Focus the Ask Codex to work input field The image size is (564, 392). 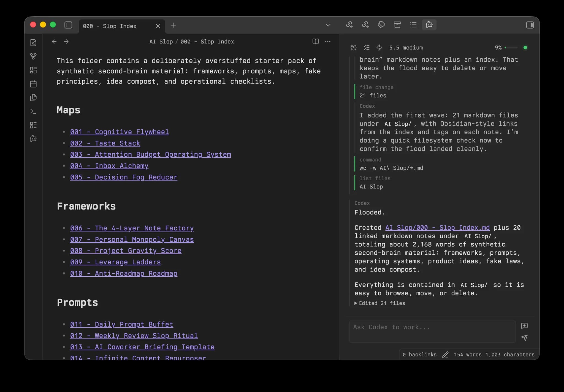point(432,332)
